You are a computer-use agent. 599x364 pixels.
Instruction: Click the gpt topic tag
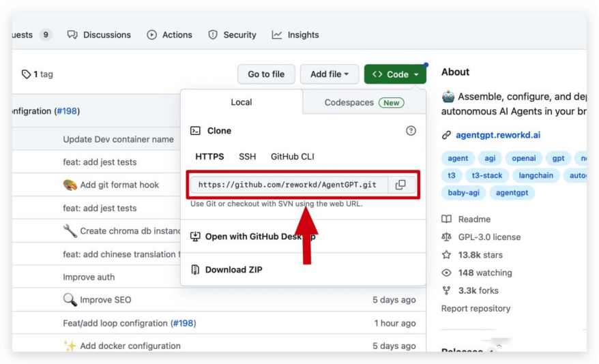558,158
